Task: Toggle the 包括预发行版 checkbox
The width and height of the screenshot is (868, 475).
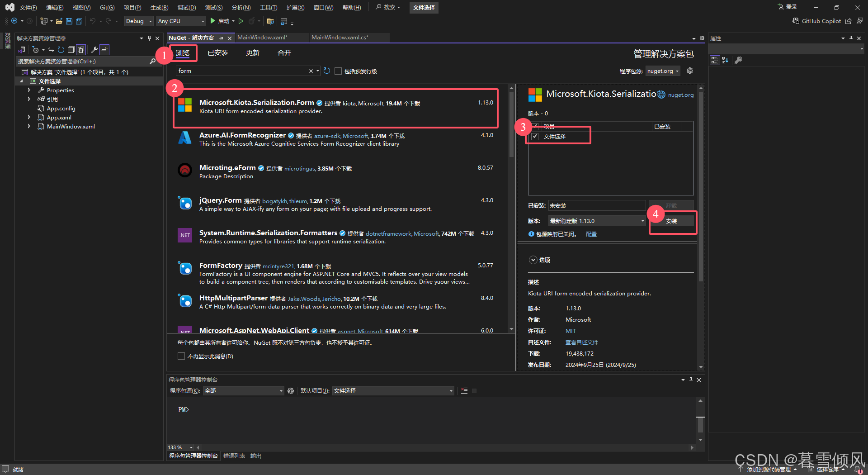Action: [338, 71]
